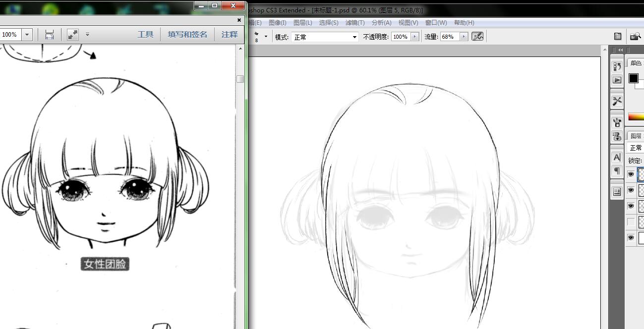
Task: Click the fit-width page icon in PDF reader
Action: point(50,35)
